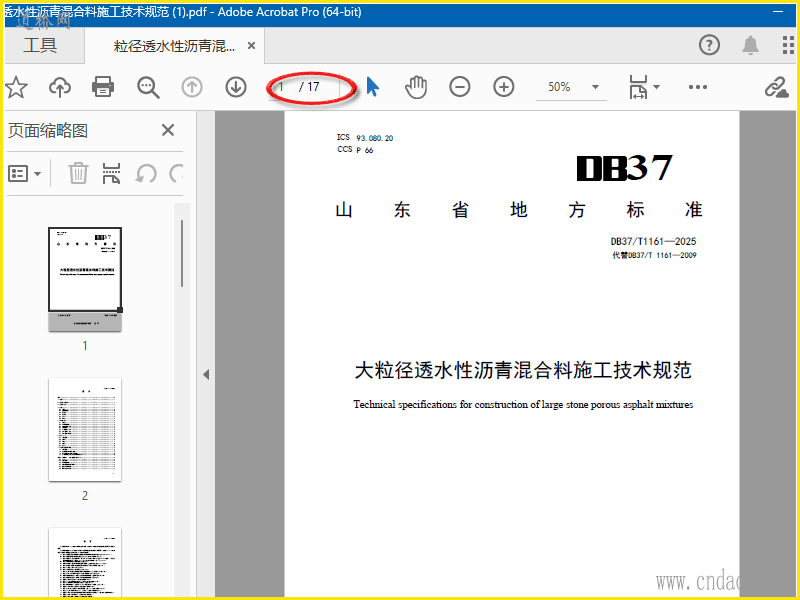The width and height of the screenshot is (800, 600).
Task: Close the 页面缩略图 panel
Action: (x=168, y=130)
